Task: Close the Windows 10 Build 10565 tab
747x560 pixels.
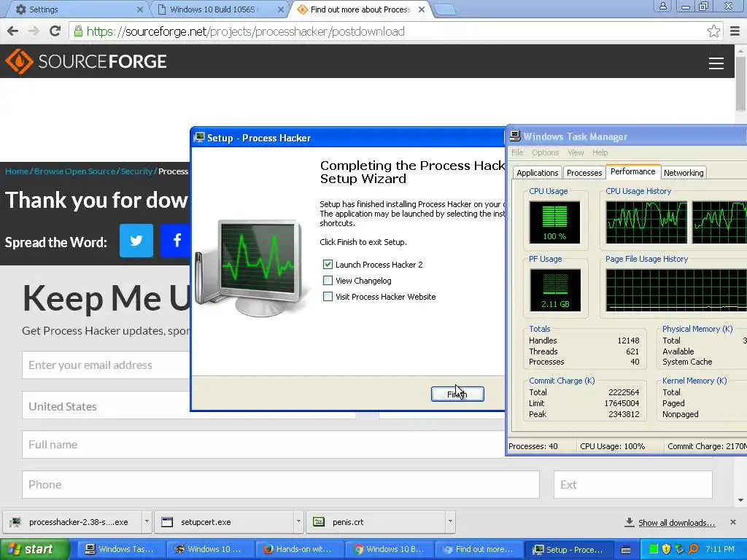Action: 281,9
